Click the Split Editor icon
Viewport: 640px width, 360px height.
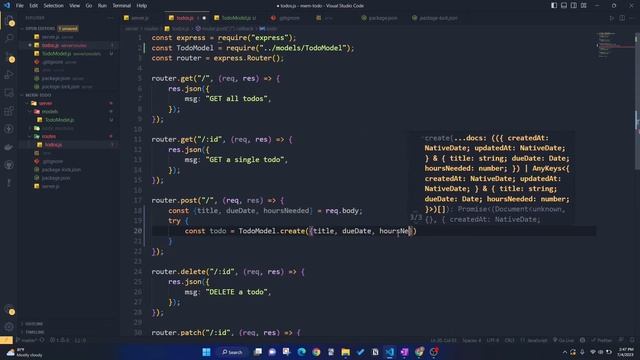[x=622, y=18]
